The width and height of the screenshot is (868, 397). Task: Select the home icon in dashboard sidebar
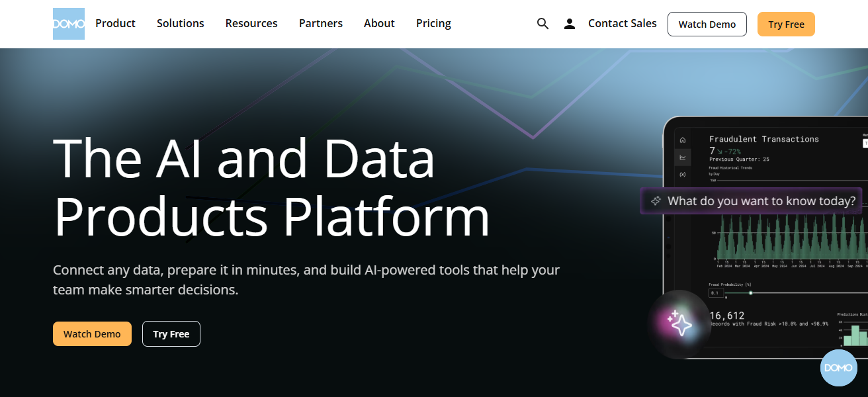click(683, 140)
